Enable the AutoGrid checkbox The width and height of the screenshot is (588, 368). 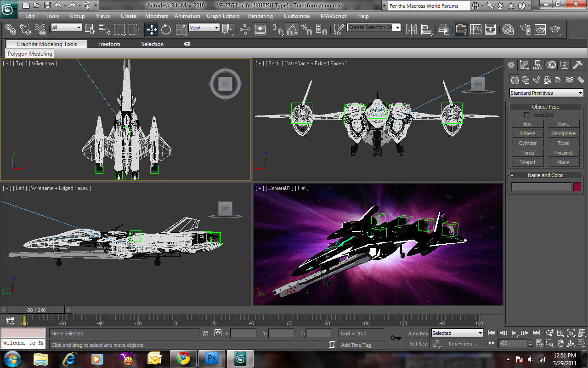tap(526, 115)
